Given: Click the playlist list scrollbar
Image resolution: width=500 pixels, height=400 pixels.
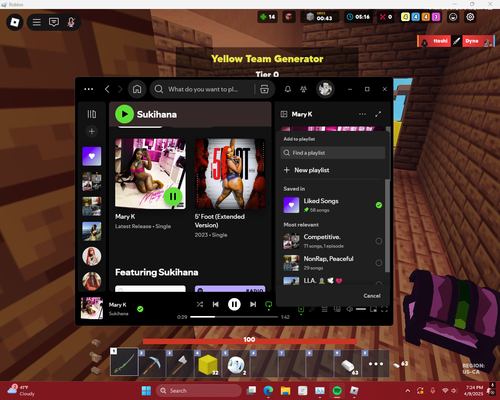Looking at the screenshot, I should tap(387, 226).
